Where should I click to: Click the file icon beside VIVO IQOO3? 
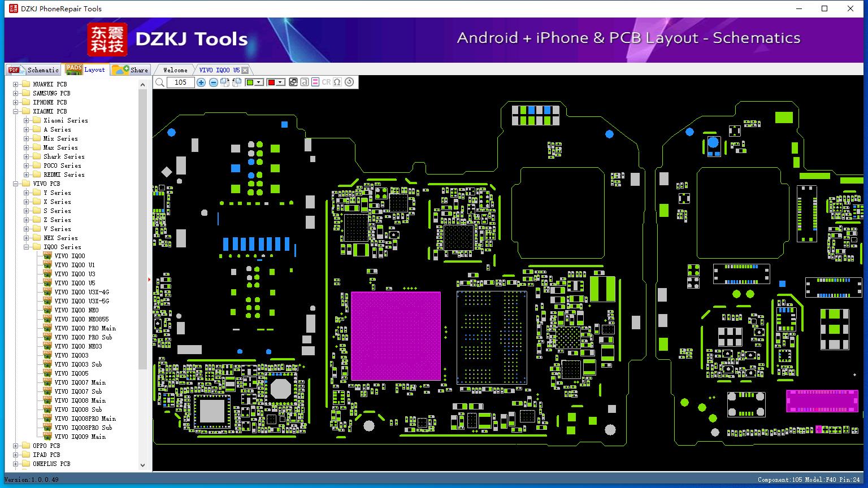(x=47, y=355)
